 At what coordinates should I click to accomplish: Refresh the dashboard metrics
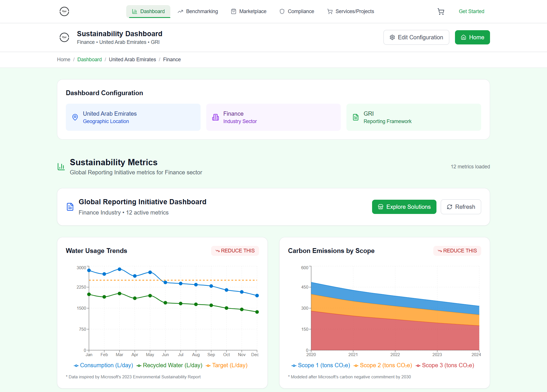point(461,207)
